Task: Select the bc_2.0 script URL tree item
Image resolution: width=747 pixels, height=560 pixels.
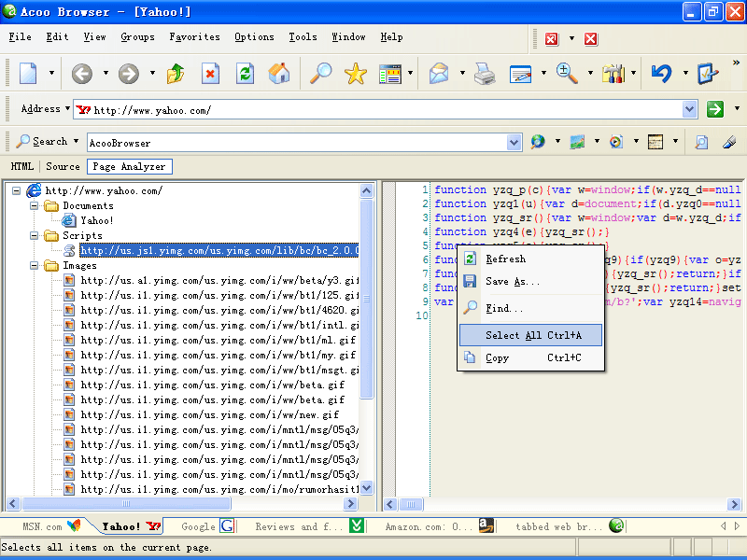Action: [x=218, y=250]
